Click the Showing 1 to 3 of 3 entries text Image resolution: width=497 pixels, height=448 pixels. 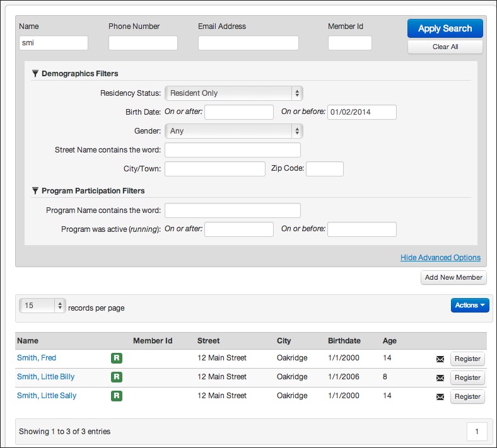coord(65,432)
